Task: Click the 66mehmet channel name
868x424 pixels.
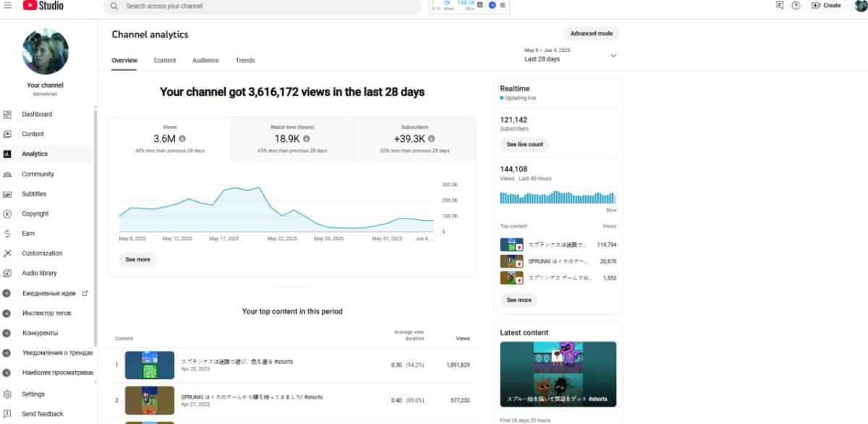Action: [45, 94]
